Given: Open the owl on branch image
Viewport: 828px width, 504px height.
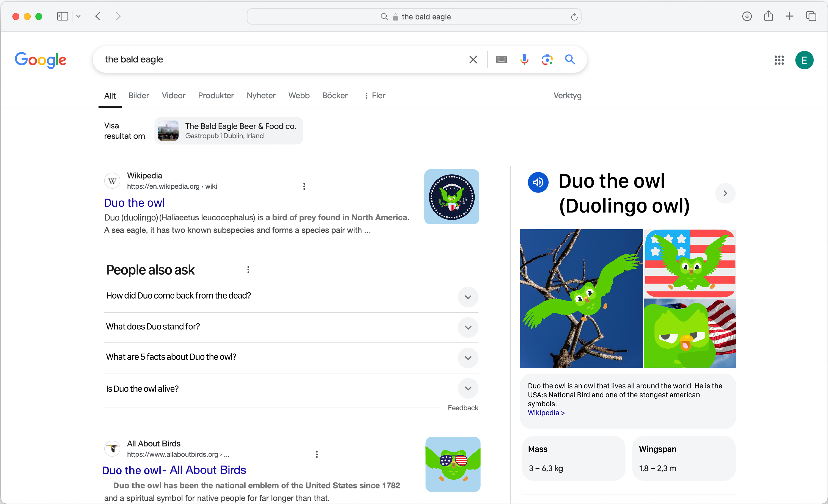Looking at the screenshot, I should [581, 298].
